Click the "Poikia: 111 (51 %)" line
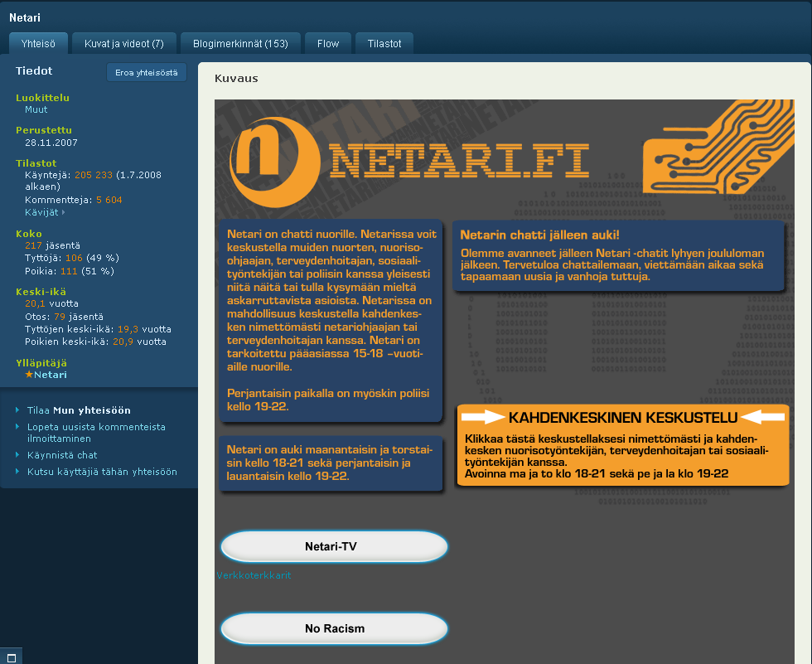Viewport: 812px width, 664px height. (x=70, y=271)
